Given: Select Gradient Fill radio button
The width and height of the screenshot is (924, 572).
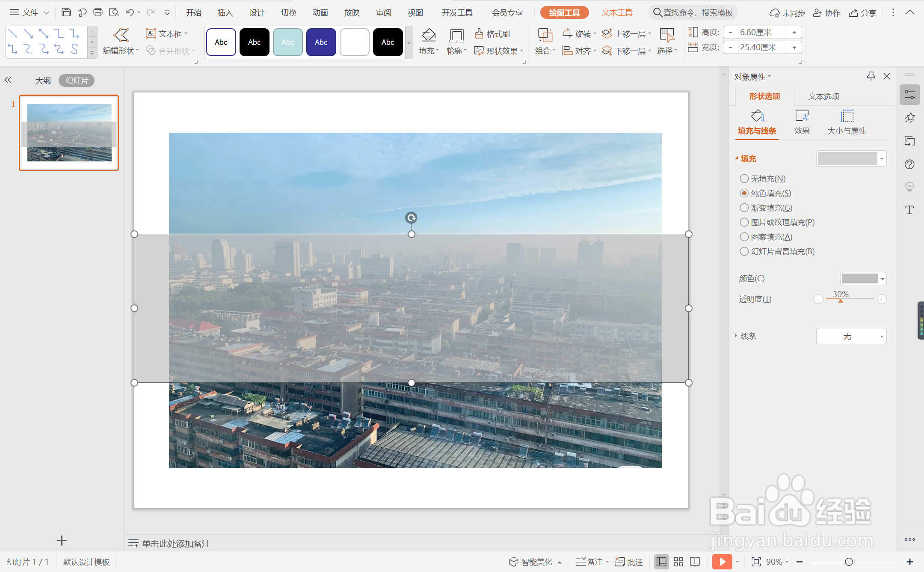Looking at the screenshot, I should coord(744,208).
